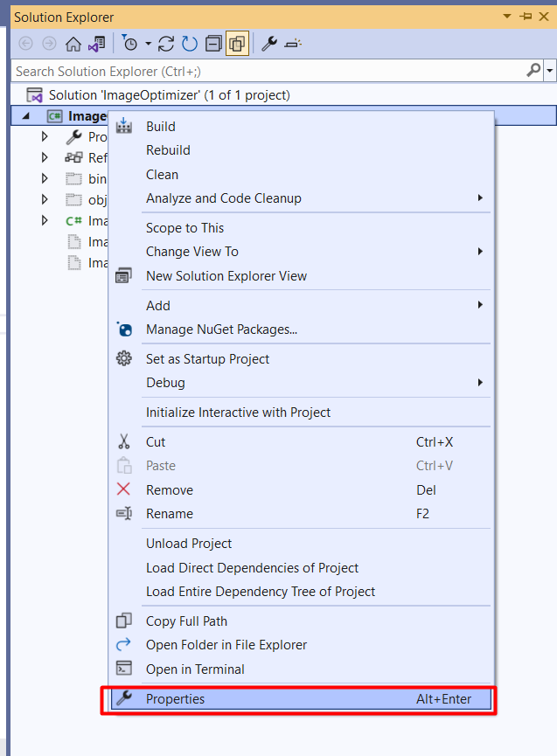
Task: Open the search options dropdown arrow
Action: (x=550, y=71)
